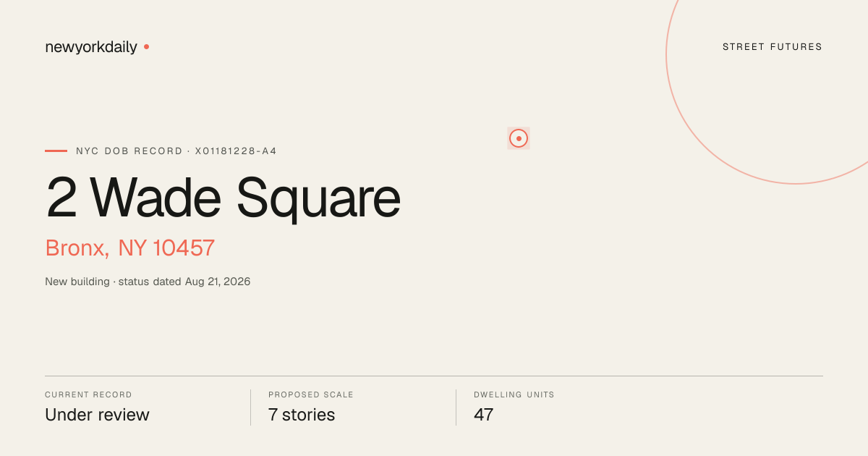Click the Under review status value
The height and width of the screenshot is (456, 868).
click(x=97, y=415)
